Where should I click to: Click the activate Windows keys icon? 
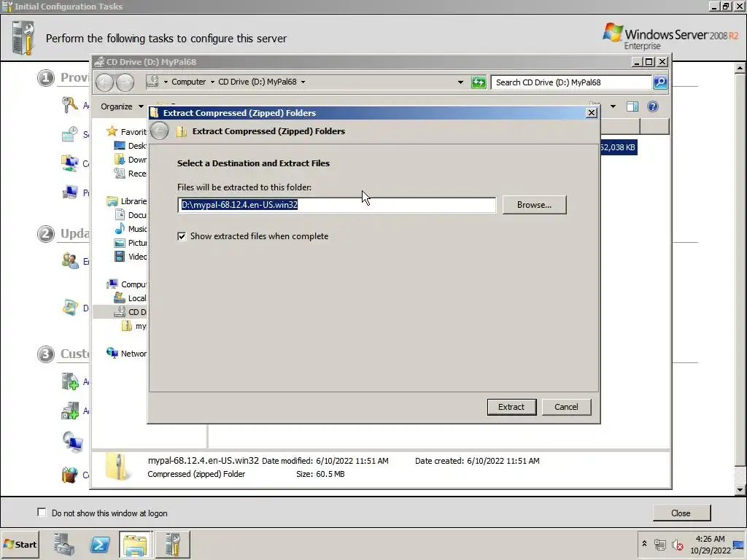point(70,105)
